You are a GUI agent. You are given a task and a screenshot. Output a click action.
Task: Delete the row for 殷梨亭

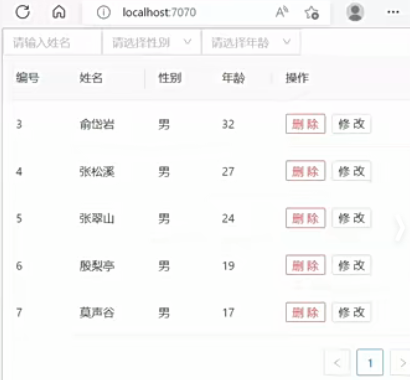pyautogui.click(x=305, y=265)
